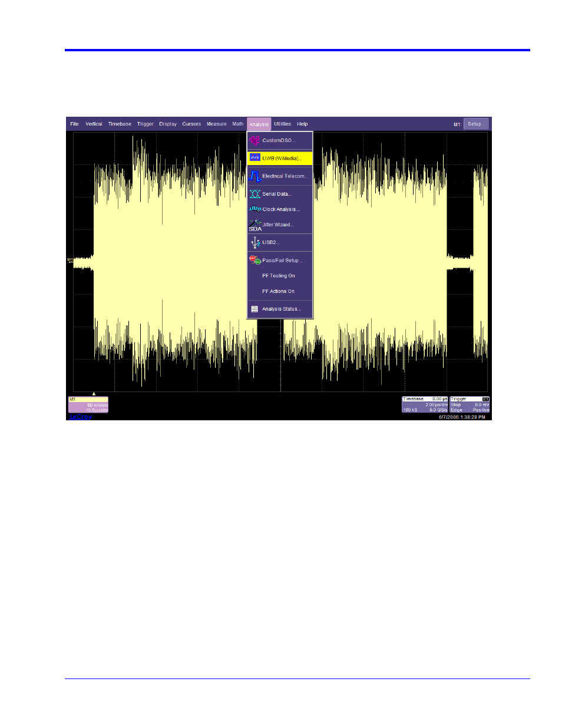
Task: Click the 2.00 µs/div timebase value
Action: (x=437, y=405)
